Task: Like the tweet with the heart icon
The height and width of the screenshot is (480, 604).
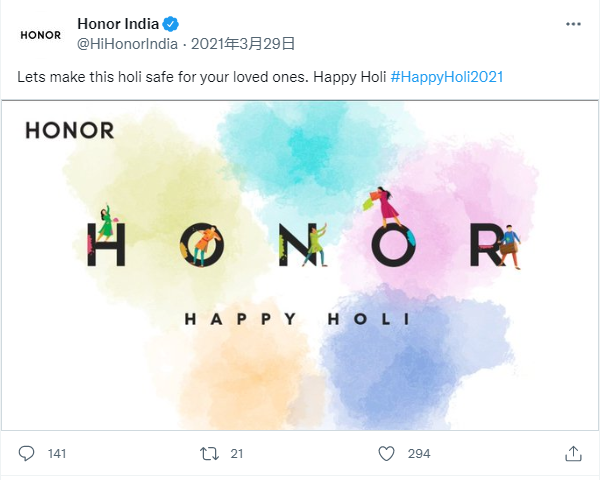Action: pos(387,454)
